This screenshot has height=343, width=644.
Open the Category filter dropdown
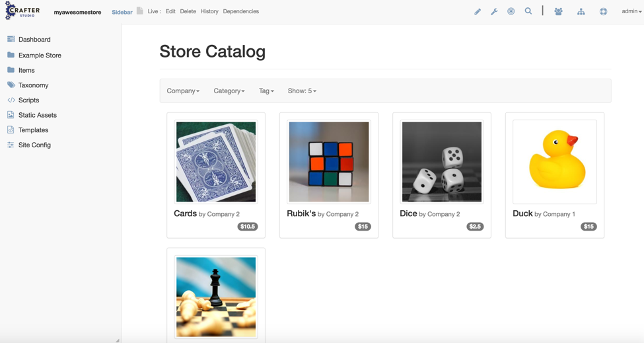[x=229, y=91]
